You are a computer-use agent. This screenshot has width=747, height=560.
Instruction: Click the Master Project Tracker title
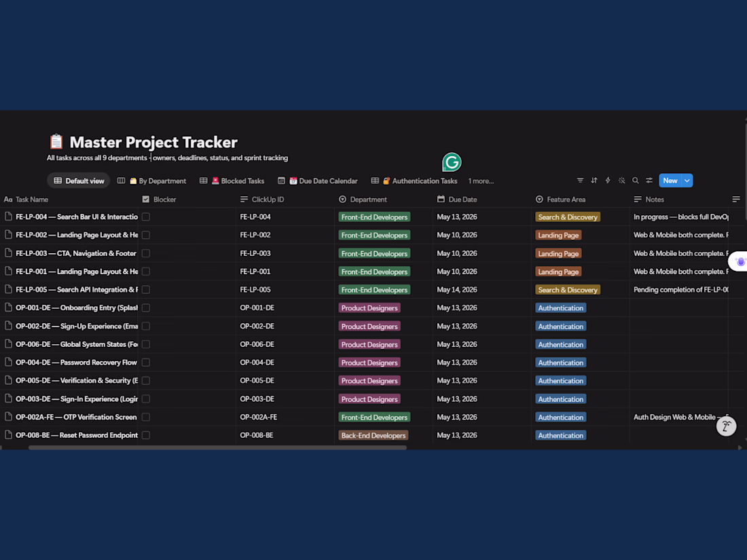153,142
